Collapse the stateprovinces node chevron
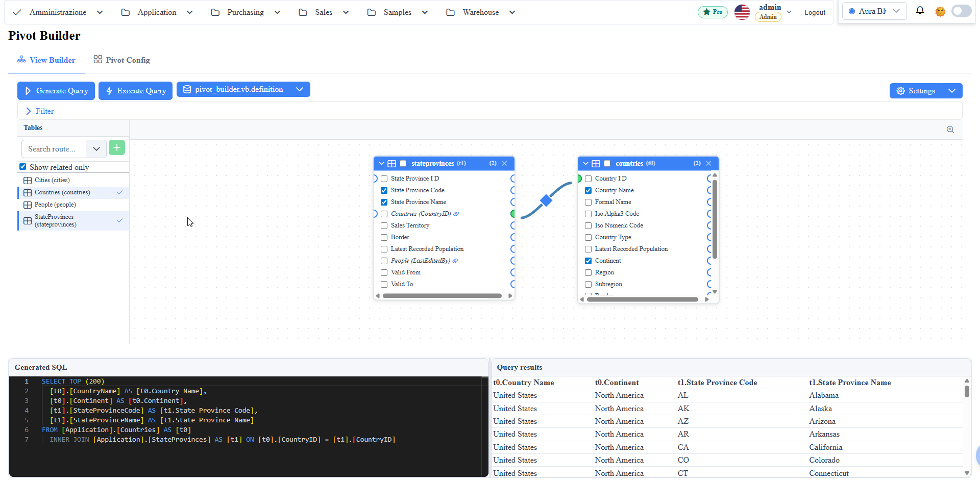This screenshot has width=980, height=482. tap(381, 163)
